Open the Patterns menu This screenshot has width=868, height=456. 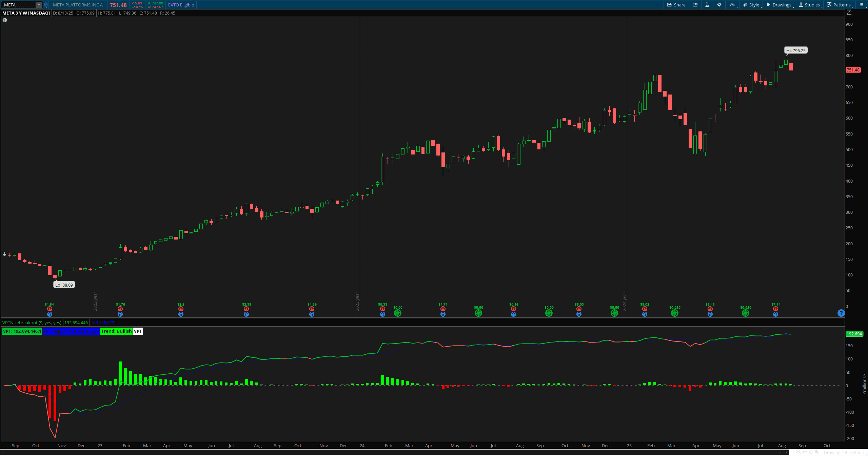coord(840,5)
